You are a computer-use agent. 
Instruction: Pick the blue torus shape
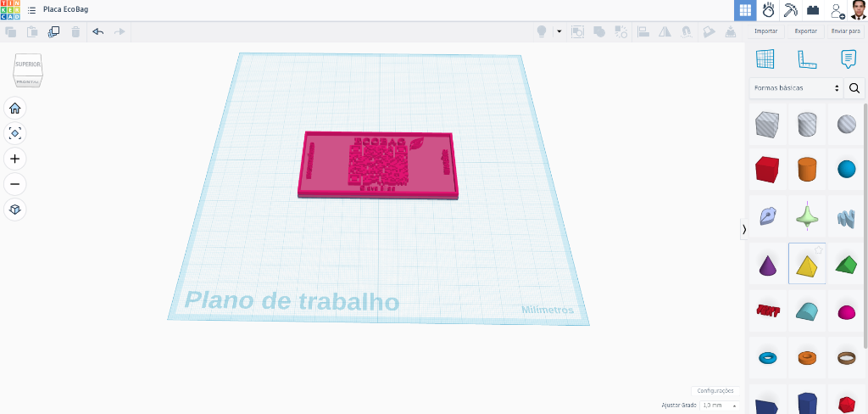coord(767,358)
